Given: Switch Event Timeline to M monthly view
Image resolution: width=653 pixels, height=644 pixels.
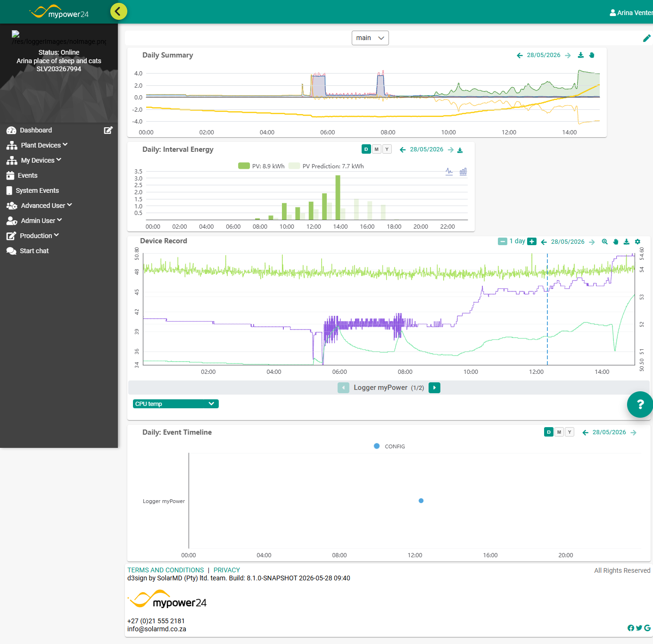Looking at the screenshot, I should pyautogui.click(x=559, y=432).
